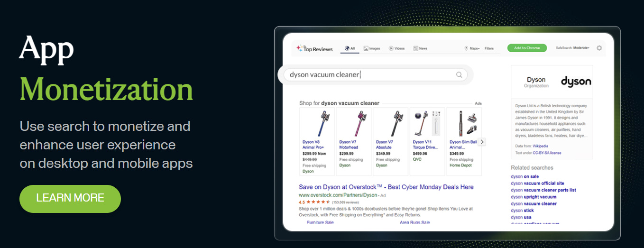Click the Videos tab play icon
This screenshot has height=248, width=644.
[391, 48]
